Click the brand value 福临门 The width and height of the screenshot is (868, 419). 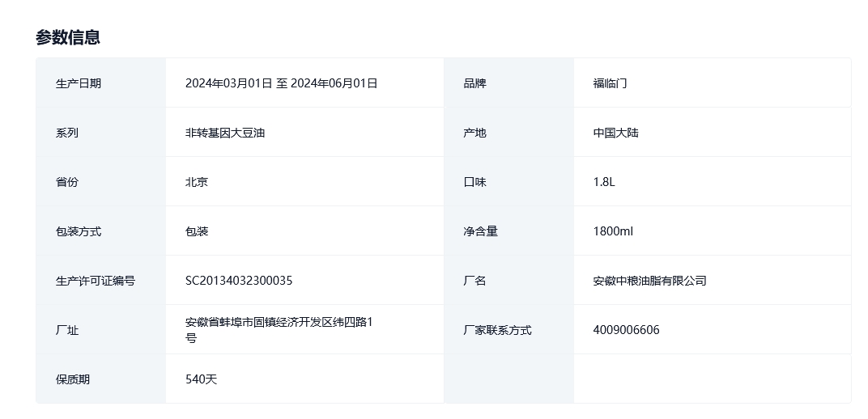pyautogui.click(x=610, y=83)
